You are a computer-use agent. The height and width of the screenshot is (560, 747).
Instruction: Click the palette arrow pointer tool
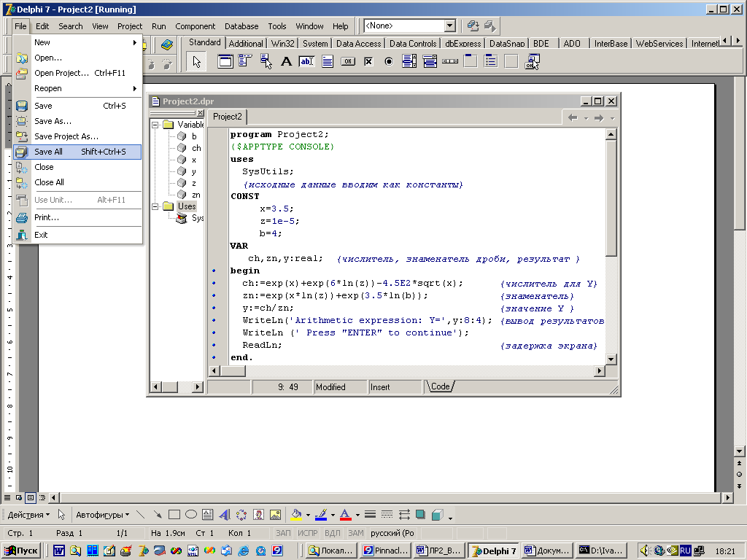[196, 61]
